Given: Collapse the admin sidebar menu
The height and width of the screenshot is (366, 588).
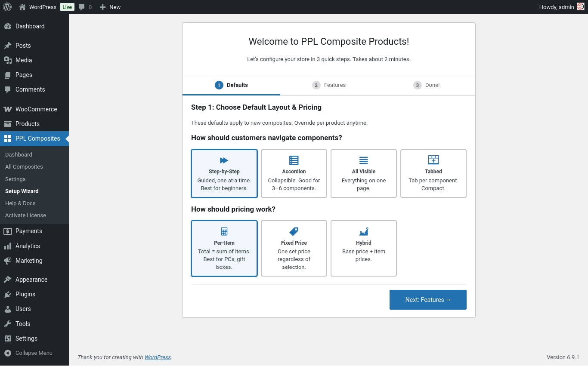Looking at the screenshot, I should (34, 353).
